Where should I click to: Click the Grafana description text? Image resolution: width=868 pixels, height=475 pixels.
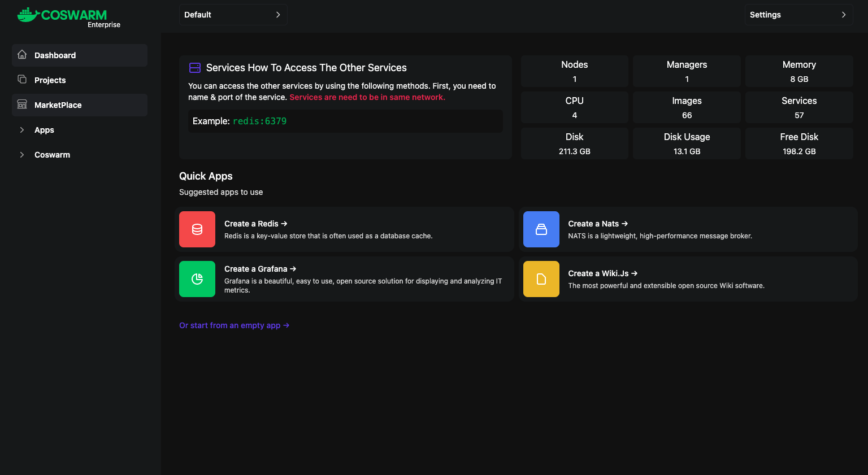click(363, 285)
